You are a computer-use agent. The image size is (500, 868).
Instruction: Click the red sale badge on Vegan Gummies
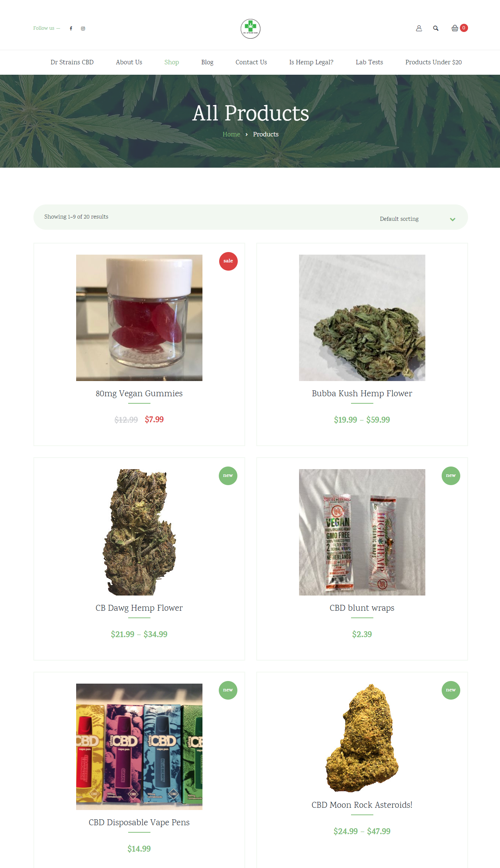point(228,261)
